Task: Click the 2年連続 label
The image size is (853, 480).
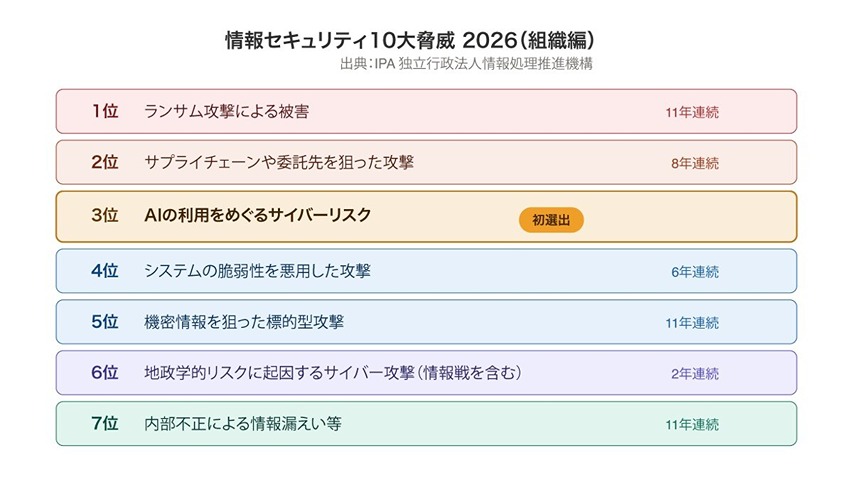Action: (695, 373)
